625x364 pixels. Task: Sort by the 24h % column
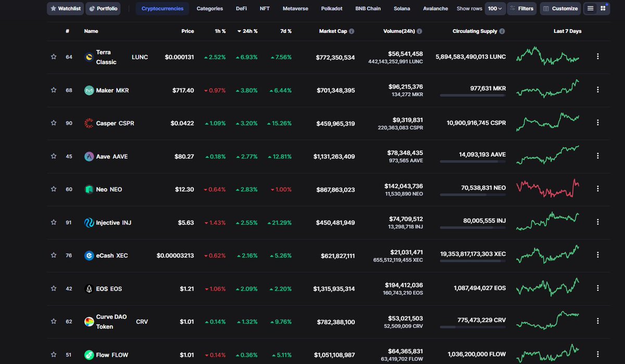point(247,31)
